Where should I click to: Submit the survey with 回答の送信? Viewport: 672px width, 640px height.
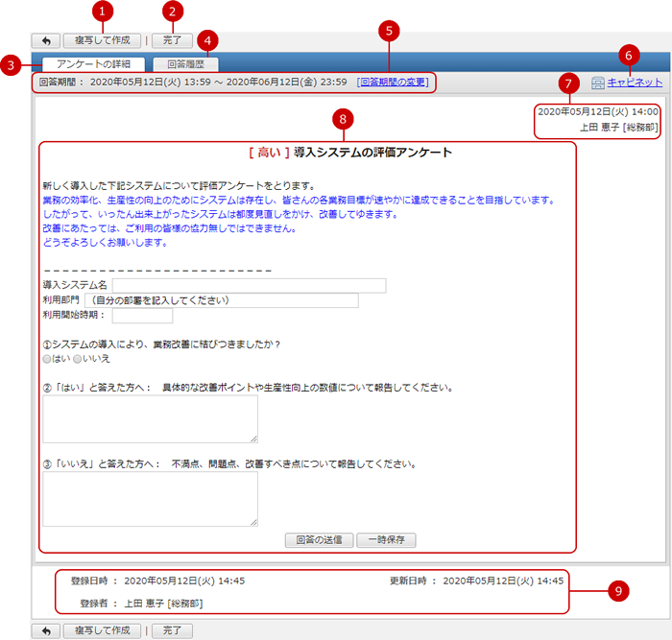tap(320, 540)
